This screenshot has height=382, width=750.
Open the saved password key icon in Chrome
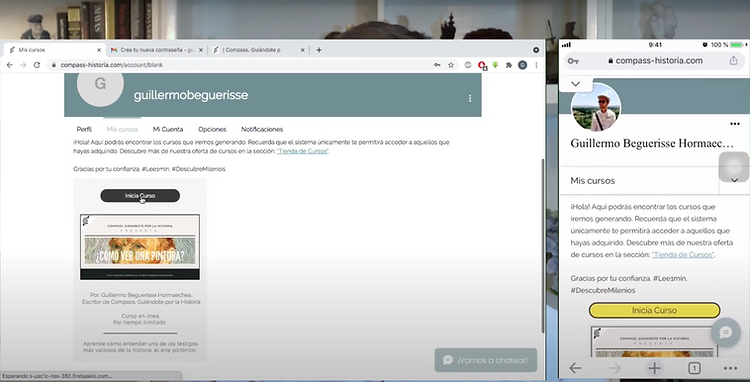point(437,65)
